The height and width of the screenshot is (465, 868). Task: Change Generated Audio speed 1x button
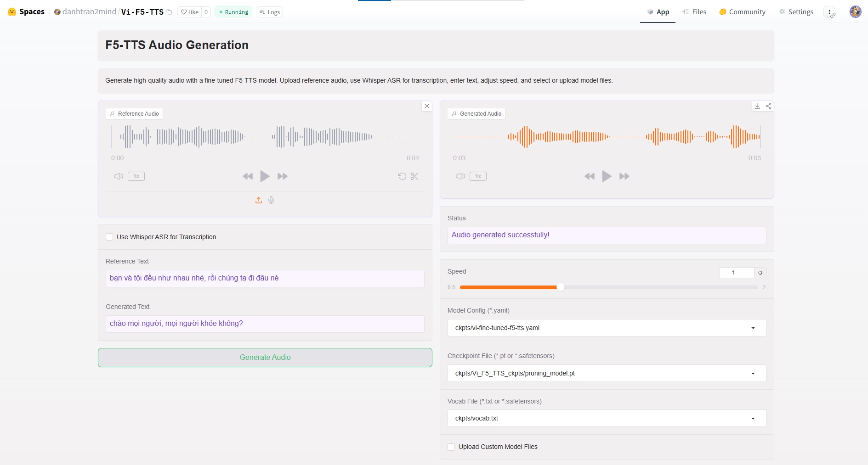click(478, 176)
